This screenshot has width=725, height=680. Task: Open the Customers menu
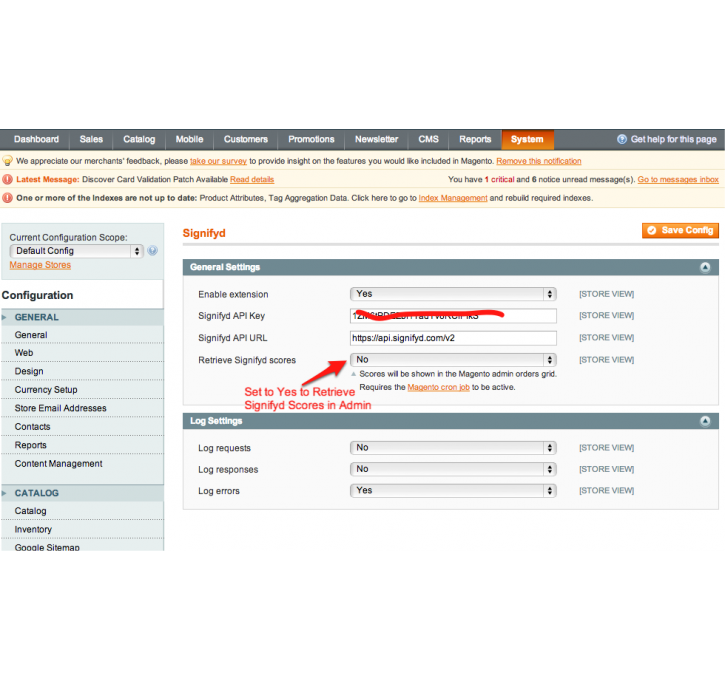pyautogui.click(x=246, y=139)
